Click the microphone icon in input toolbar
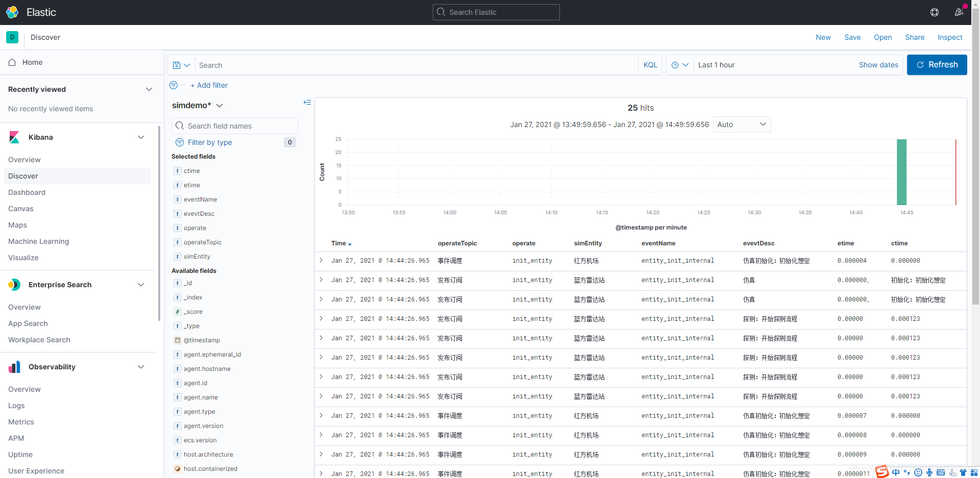Viewport: 980px width, 478px height. click(929, 472)
